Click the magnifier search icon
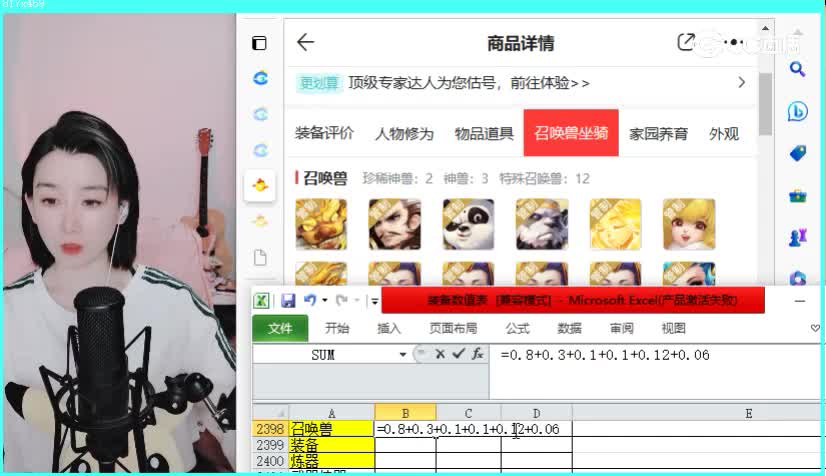This screenshot has width=826, height=476. click(797, 69)
